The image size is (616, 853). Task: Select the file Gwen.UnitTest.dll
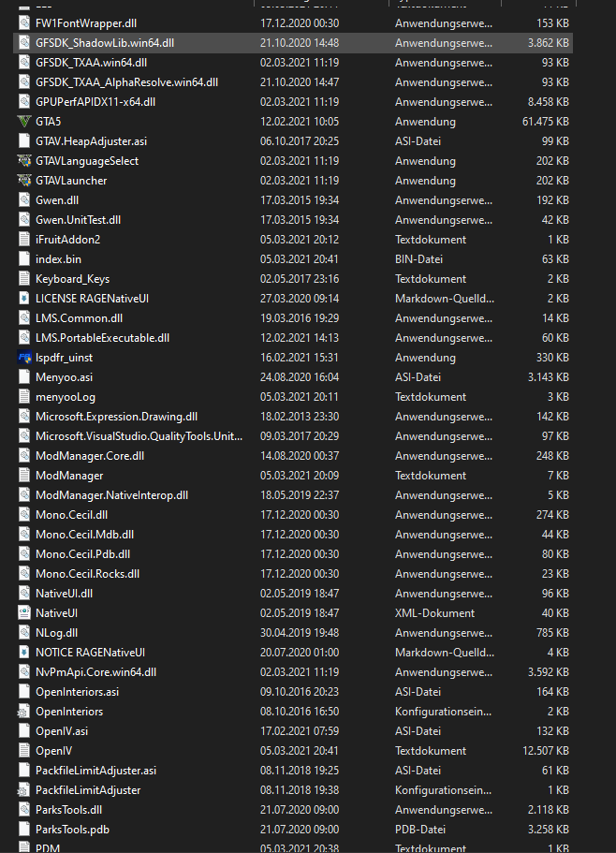tap(78, 220)
